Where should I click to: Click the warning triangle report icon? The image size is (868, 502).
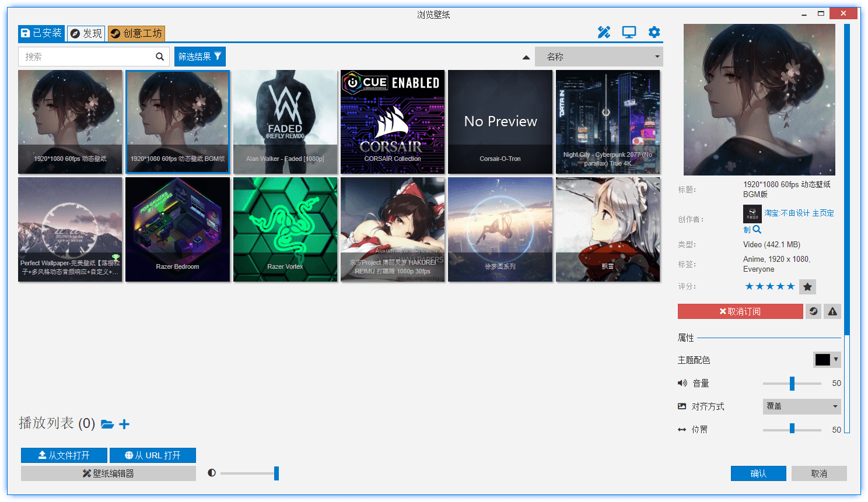pyautogui.click(x=832, y=311)
